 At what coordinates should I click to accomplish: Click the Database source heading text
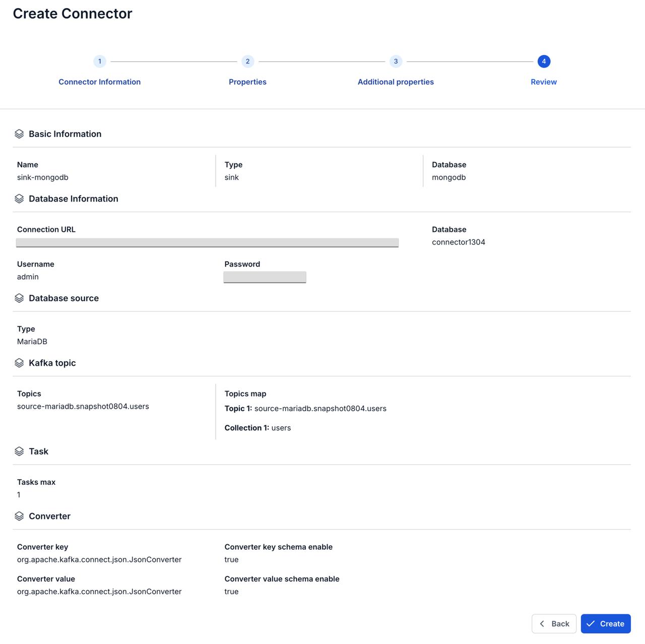tap(64, 298)
